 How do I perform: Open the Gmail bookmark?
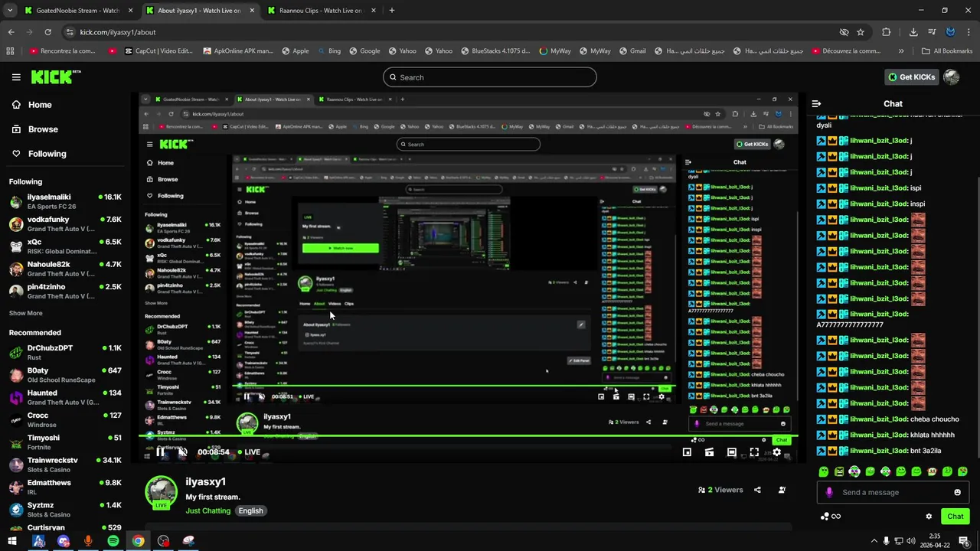[x=632, y=51]
